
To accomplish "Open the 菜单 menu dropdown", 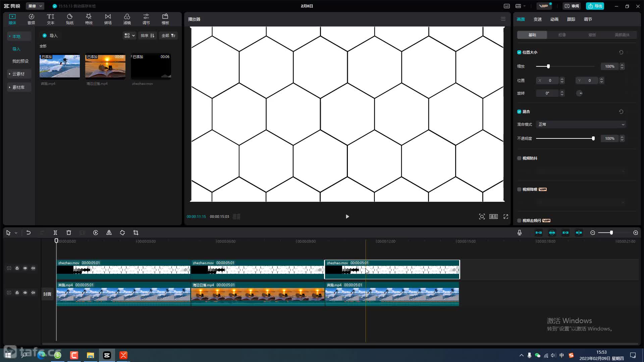I will [35, 6].
